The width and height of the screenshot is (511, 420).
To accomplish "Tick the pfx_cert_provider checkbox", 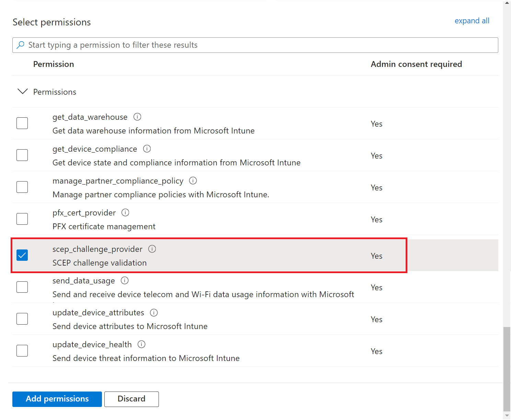I will 22,219.
